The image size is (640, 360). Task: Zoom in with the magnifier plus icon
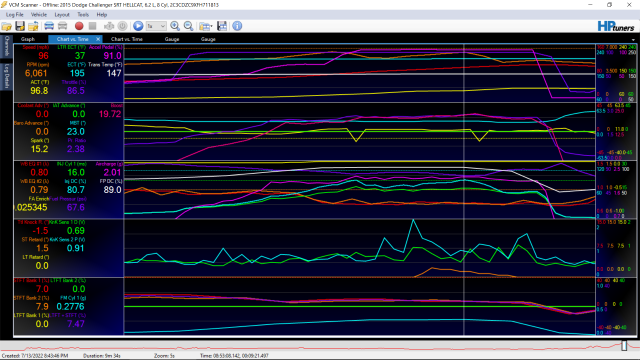coord(175,26)
